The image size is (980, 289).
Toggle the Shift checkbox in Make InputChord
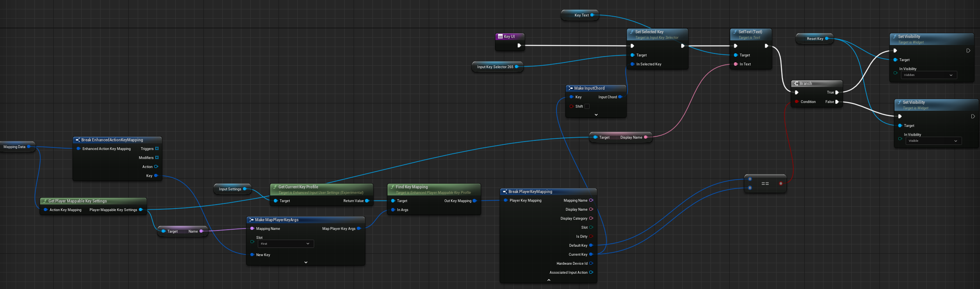(587, 107)
